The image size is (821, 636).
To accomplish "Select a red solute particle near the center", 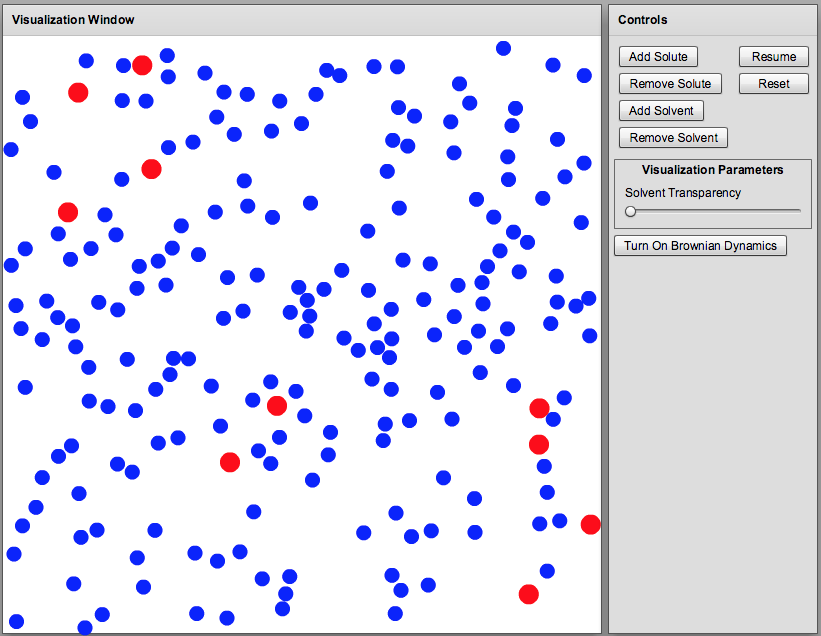I will pyautogui.click(x=277, y=405).
